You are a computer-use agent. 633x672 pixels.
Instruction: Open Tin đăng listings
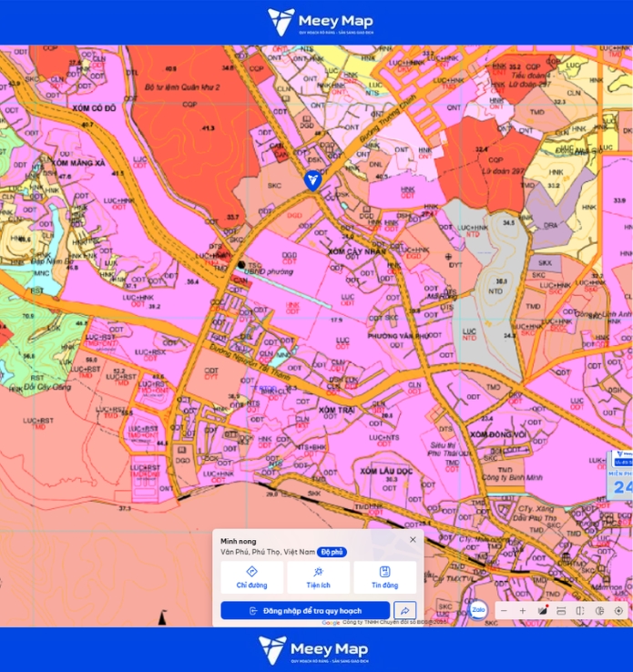pos(385,577)
